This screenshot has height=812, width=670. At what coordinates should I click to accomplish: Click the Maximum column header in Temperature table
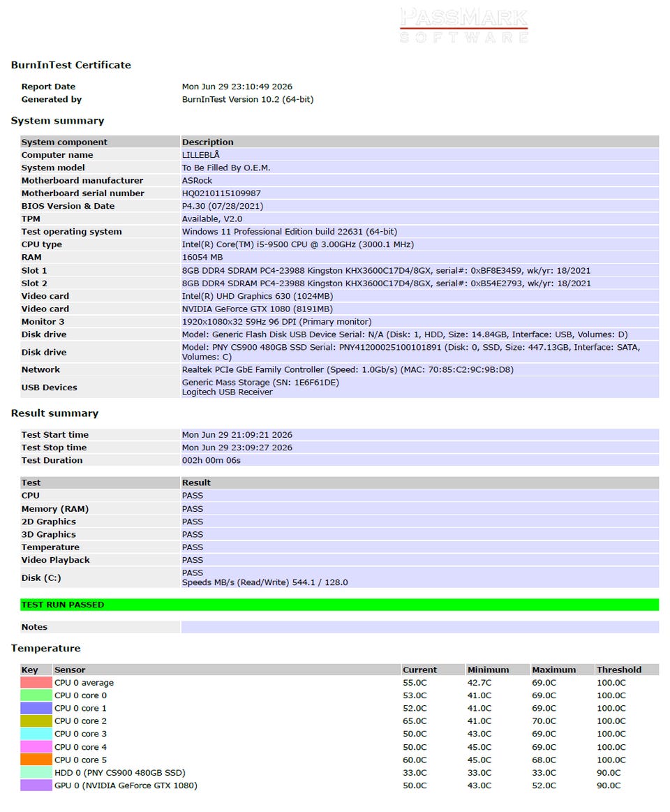pyautogui.click(x=553, y=670)
